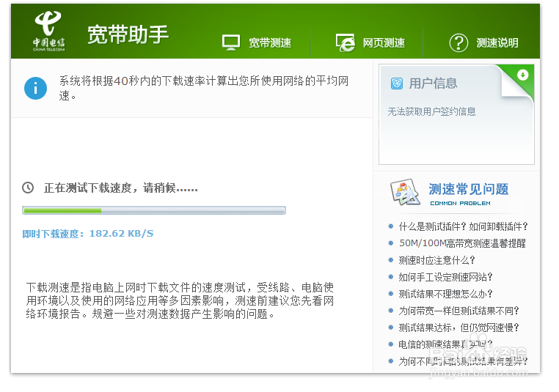Click the question mark icon for 测速说明
Screen dimensions: 559x392
click(x=458, y=42)
